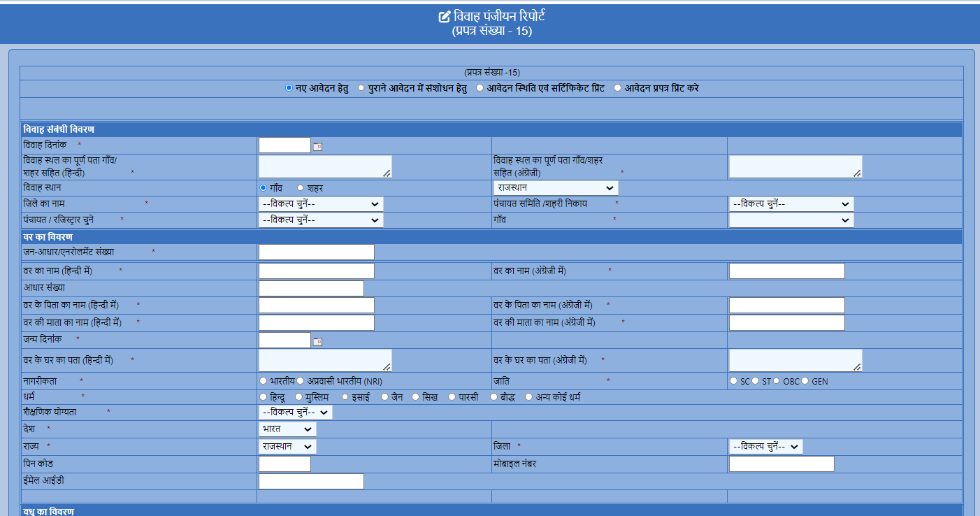The image size is (980, 516).
Task: Open the जिले का नाम dropdown
Action: coord(321,204)
